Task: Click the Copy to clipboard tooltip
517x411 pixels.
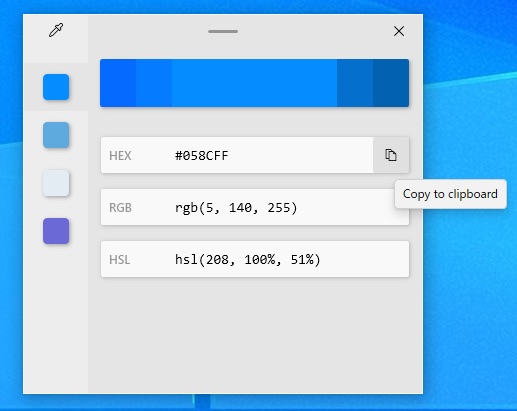Action: pos(450,194)
